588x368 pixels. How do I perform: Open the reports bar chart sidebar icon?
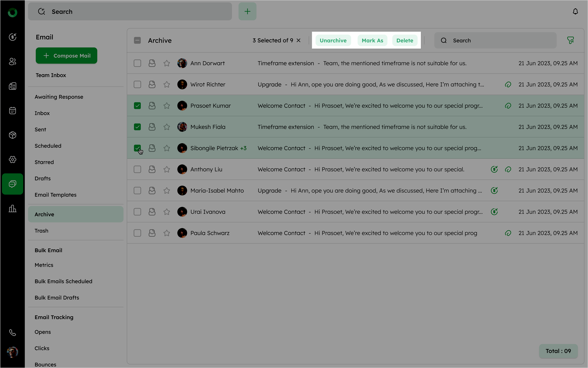pyautogui.click(x=12, y=208)
